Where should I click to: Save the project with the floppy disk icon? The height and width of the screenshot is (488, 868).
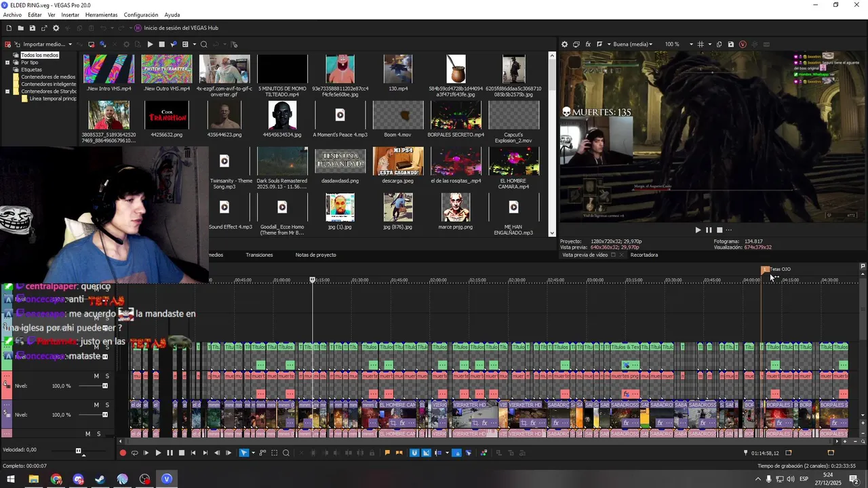click(x=32, y=28)
